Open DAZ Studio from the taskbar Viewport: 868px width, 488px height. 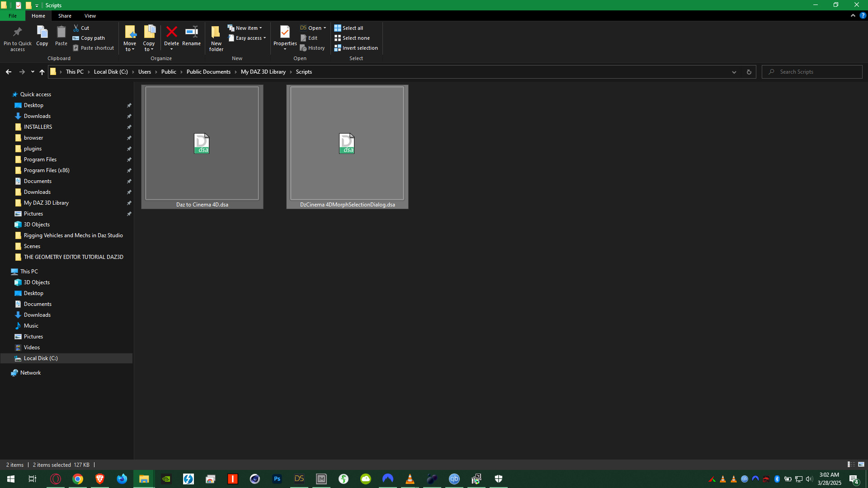point(299,479)
